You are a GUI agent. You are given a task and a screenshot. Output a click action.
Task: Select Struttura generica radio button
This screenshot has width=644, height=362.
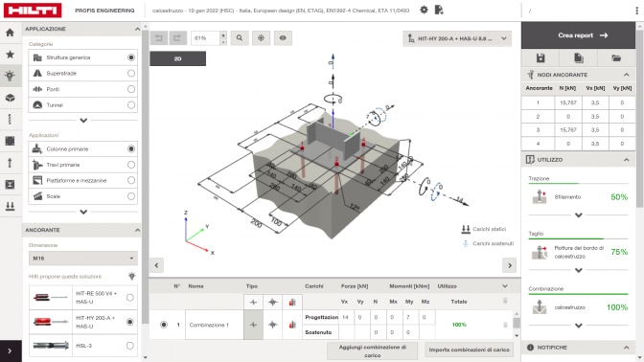pos(131,57)
